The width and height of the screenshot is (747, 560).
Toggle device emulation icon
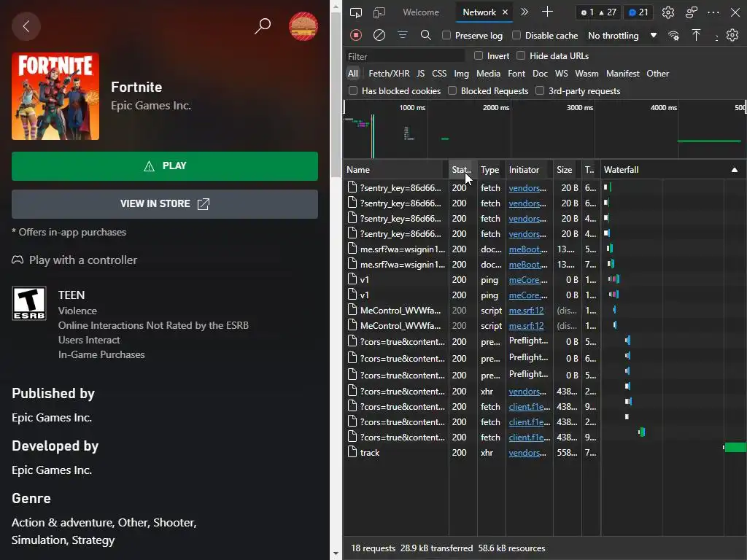pos(379,12)
